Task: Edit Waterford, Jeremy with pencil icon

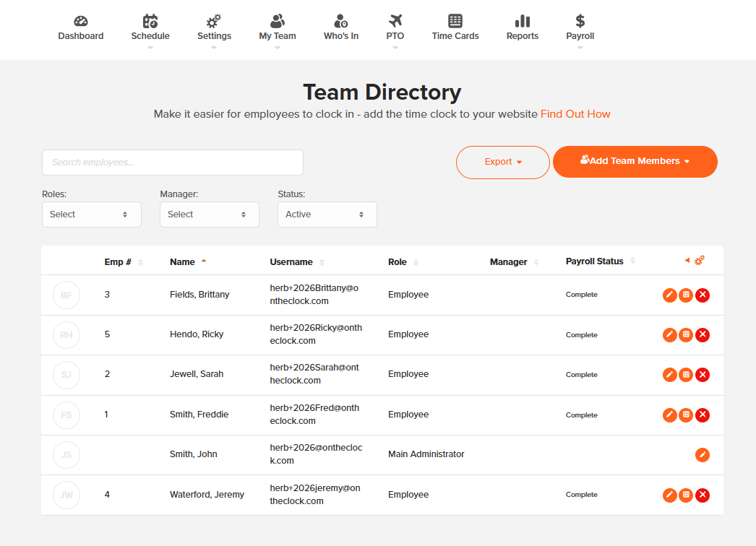Action: [x=670, y=495]
